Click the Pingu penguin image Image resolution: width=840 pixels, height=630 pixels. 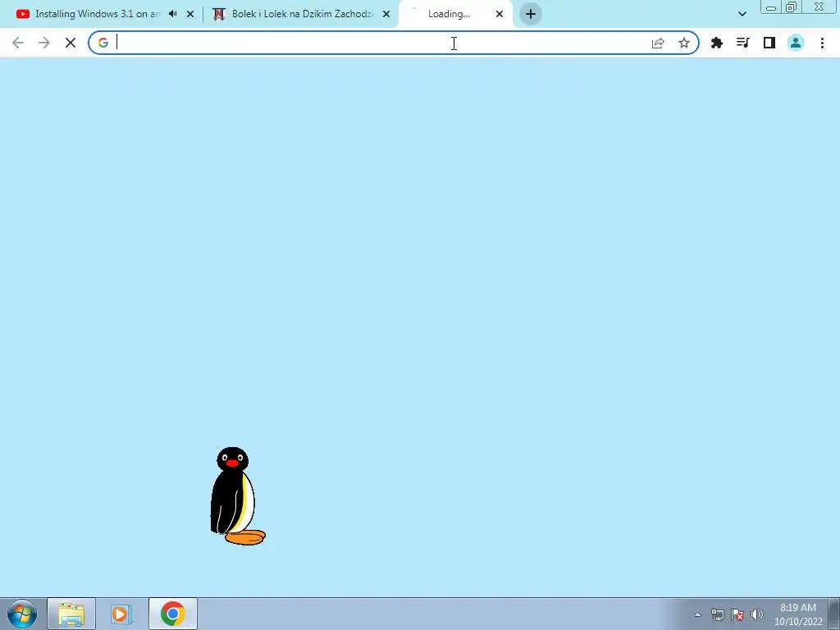click(x=237, y=496)
